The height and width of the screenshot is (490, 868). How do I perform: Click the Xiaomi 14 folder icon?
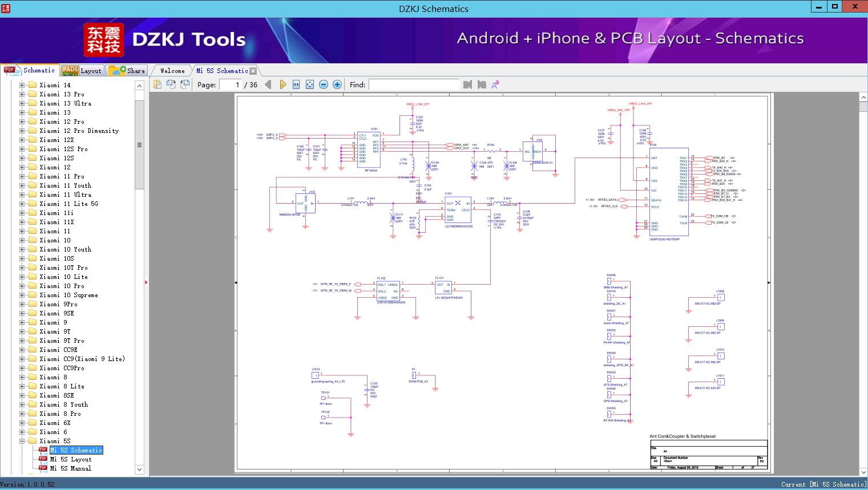tap(33, 85)
